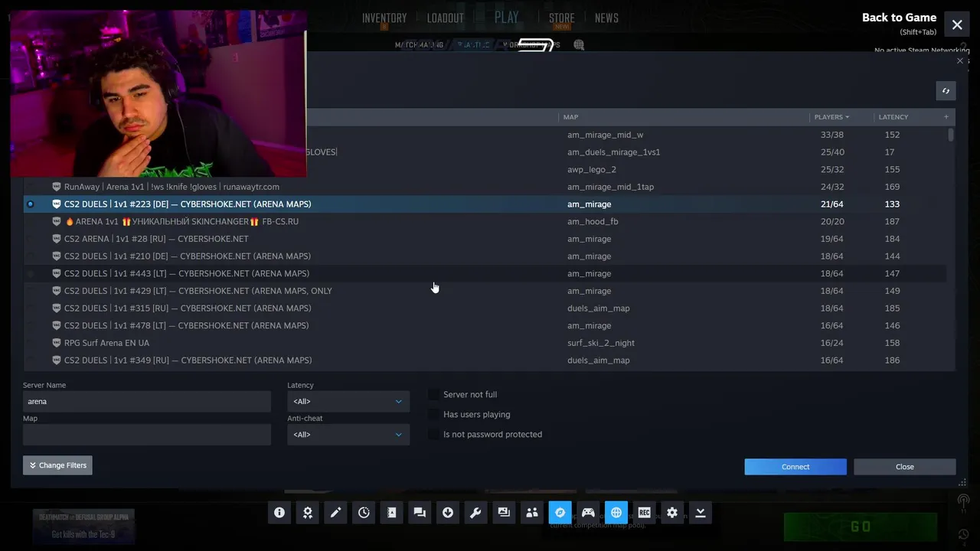
Task: Open the playtime clock icon
Action: tap(364, 513)
